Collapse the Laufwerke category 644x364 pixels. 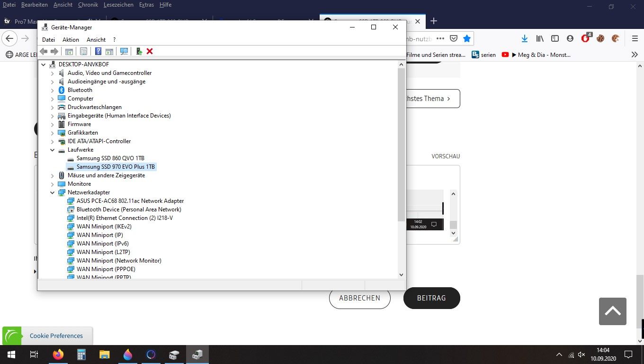[x=53, y=150]
